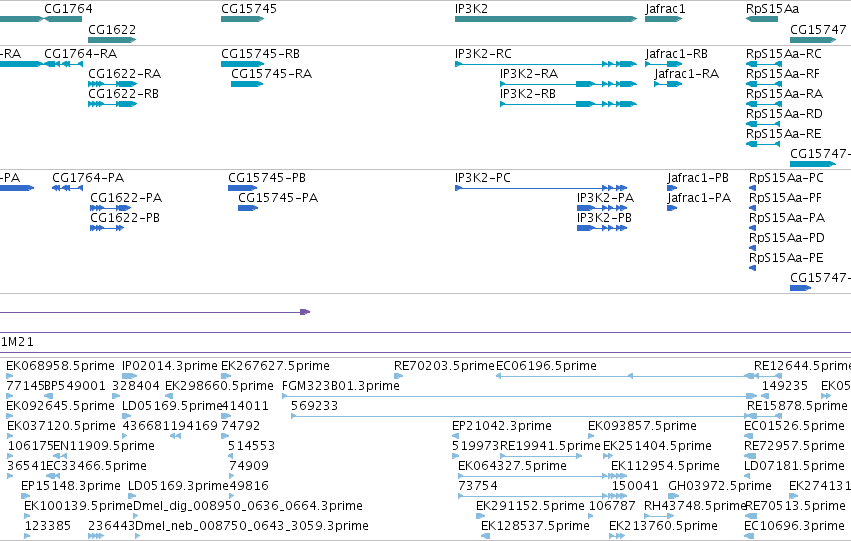
Task: Select protein CG15745-PB
Action: click(267, 178)
